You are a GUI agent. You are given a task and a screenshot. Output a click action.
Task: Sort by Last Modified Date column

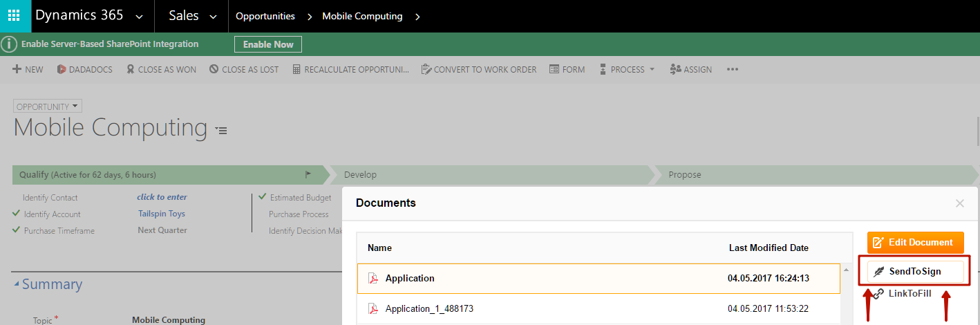[769, 248]
